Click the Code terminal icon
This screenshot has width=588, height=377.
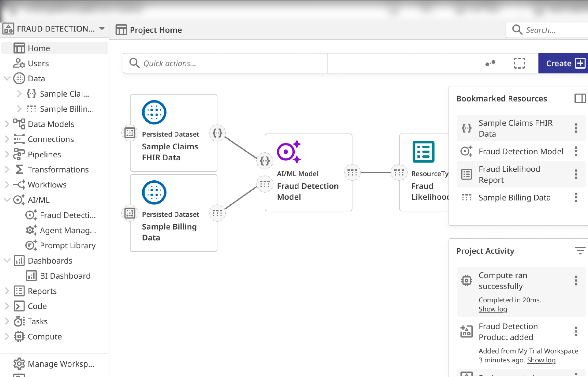click(19, 306)
